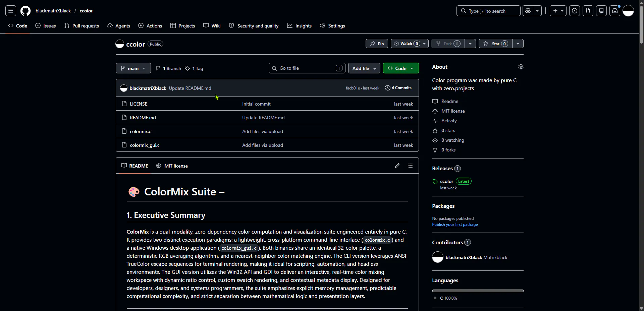Image resolution: width=644 pixels, height=311 pixels.
Task: Select the README tab in file viewer
Action: point(135,166)
